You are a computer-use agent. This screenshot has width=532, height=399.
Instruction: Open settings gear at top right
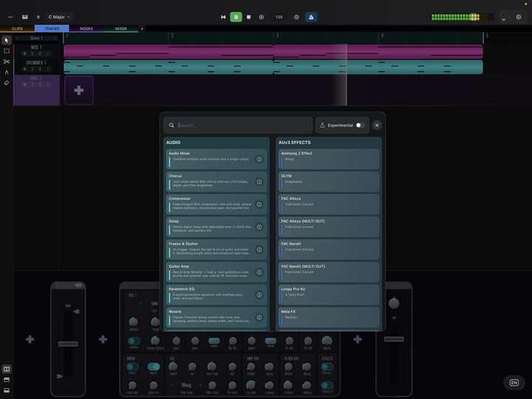point(519,17)
